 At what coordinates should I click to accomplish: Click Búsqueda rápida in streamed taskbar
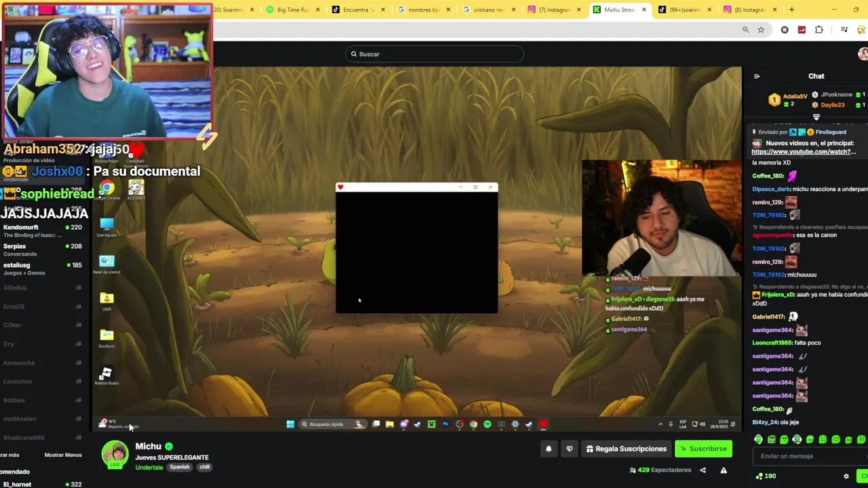coord(332,424)
